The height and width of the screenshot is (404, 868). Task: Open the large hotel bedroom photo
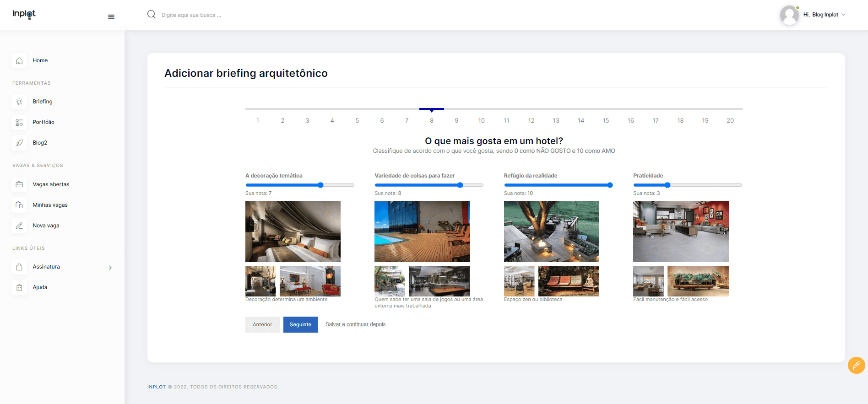[x=293, y=232]
